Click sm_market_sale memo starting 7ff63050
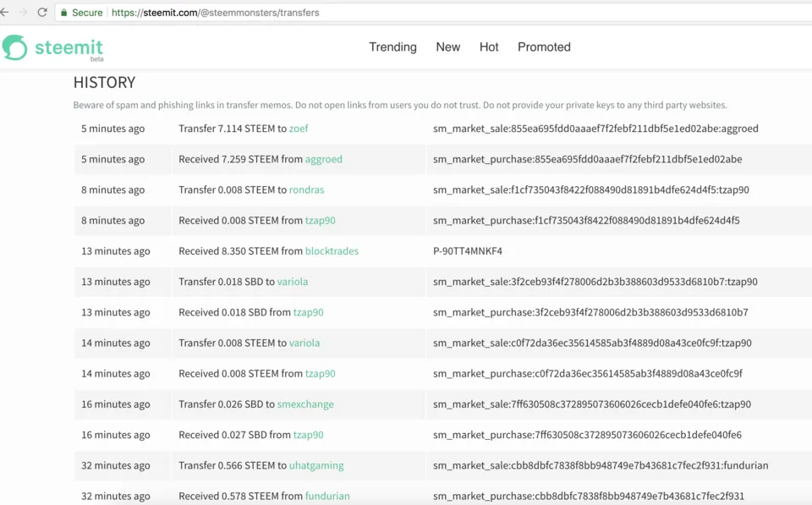Viewport: 812px width, 505px height. (592, 404)
